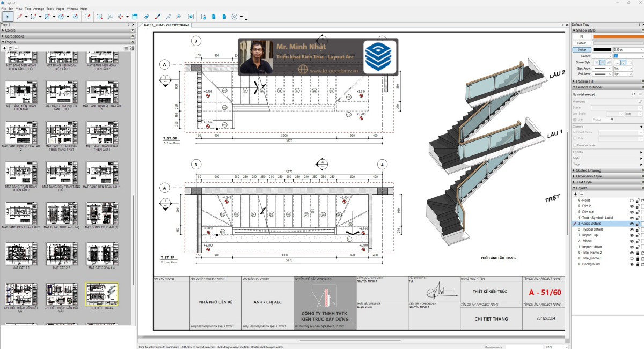Click the black stroke color swatch
This screenshot has width=644, height=349.
602,50
